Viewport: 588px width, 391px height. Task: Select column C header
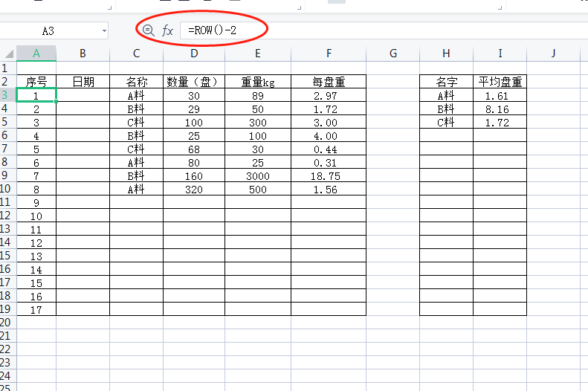pos(137,54)
